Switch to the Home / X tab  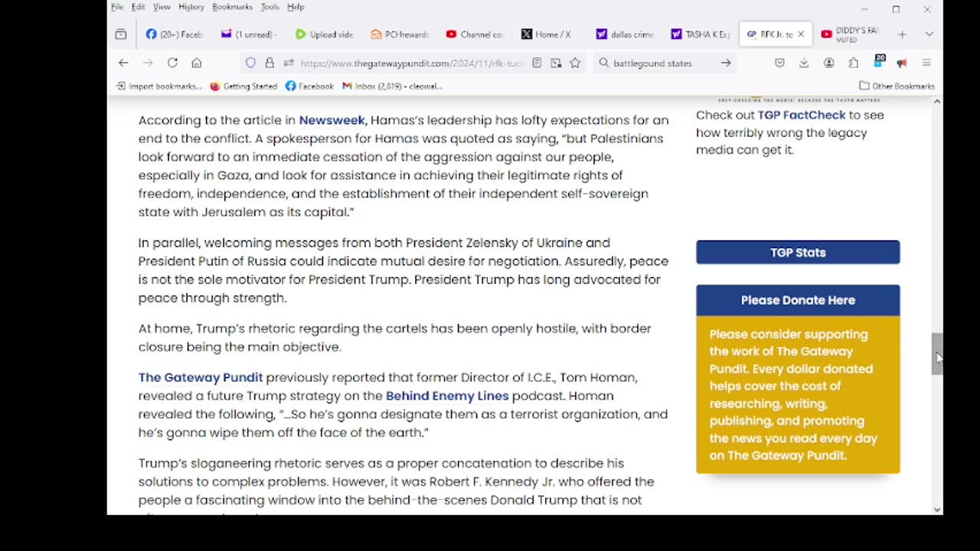(549, 34)
